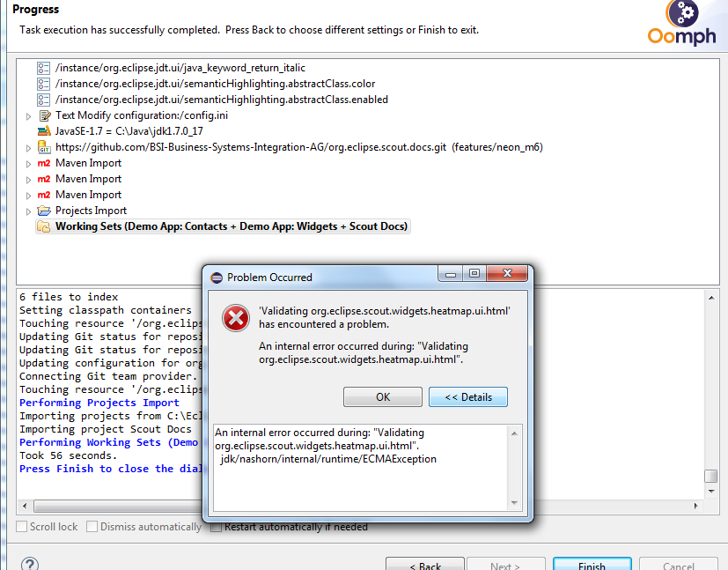Select the Text Modify configuration:/config.ini row
The width and height of the screenshot is (728, 570).
click(142, 115)
